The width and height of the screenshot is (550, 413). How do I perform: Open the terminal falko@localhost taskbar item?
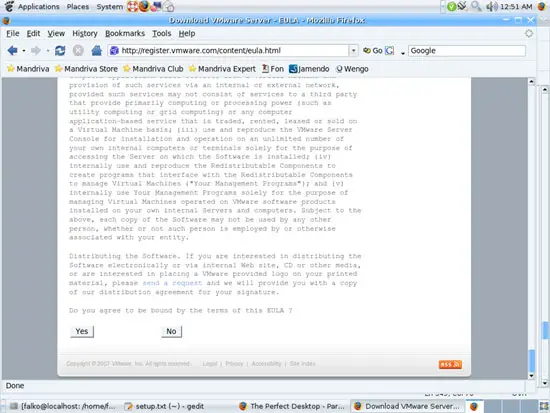point(63,406)
